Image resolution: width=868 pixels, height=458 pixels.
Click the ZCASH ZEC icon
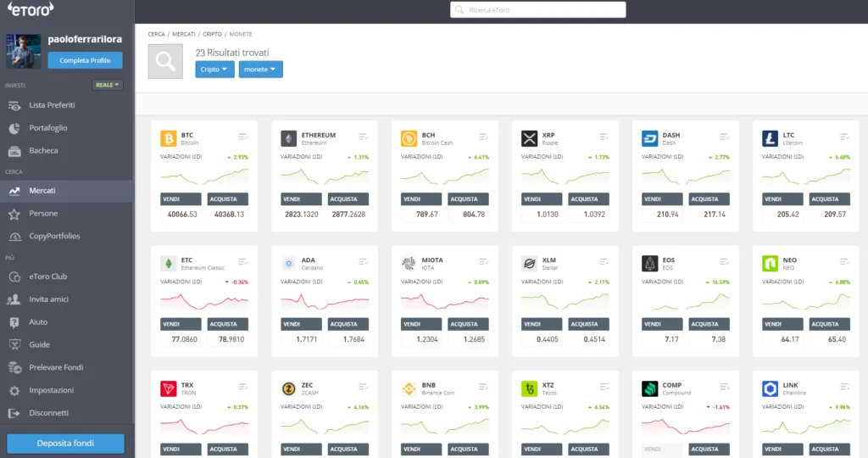pos(288,388)
